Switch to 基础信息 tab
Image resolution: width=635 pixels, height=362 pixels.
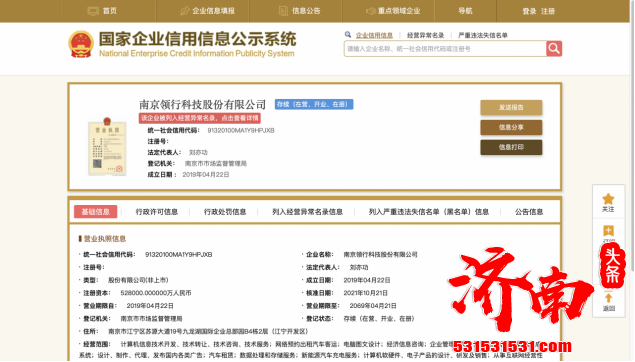pos(96,211)
